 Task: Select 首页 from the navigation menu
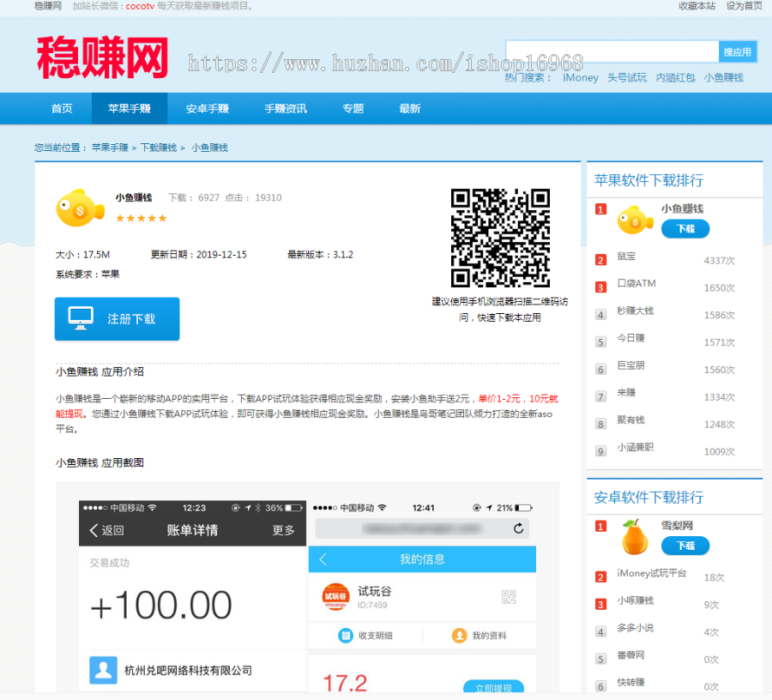tap(61, 108)
